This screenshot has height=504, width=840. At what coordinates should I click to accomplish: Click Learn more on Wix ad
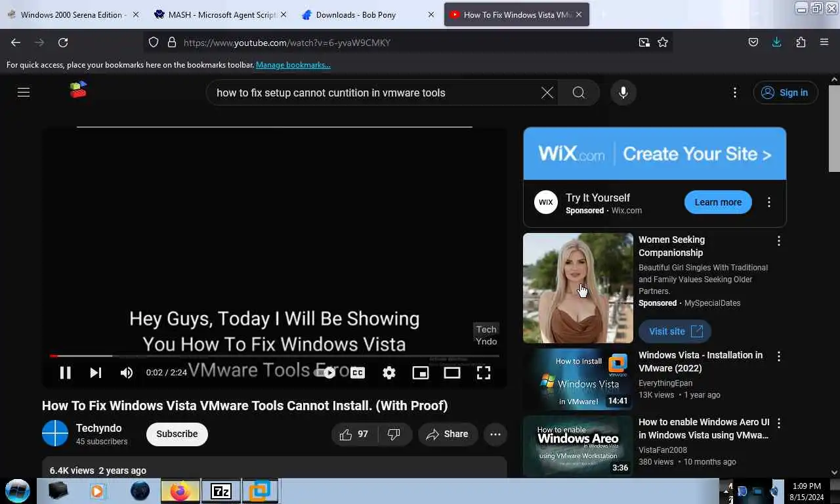(718, 202)
